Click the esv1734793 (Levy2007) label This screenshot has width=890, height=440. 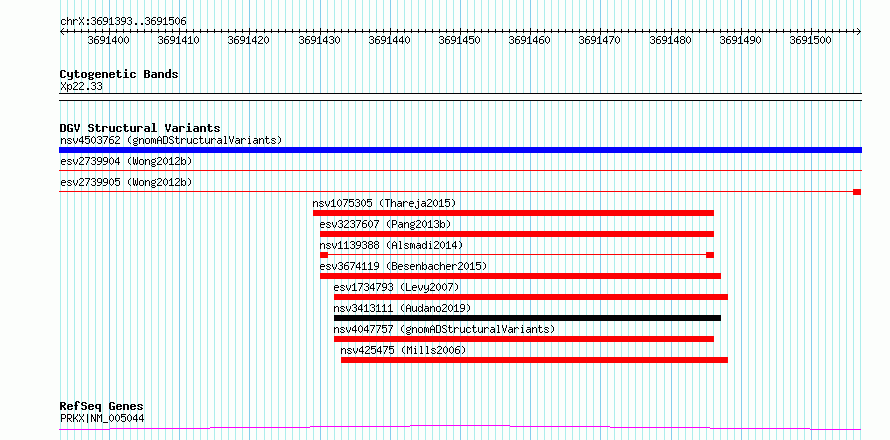click(x=396, y=287)
